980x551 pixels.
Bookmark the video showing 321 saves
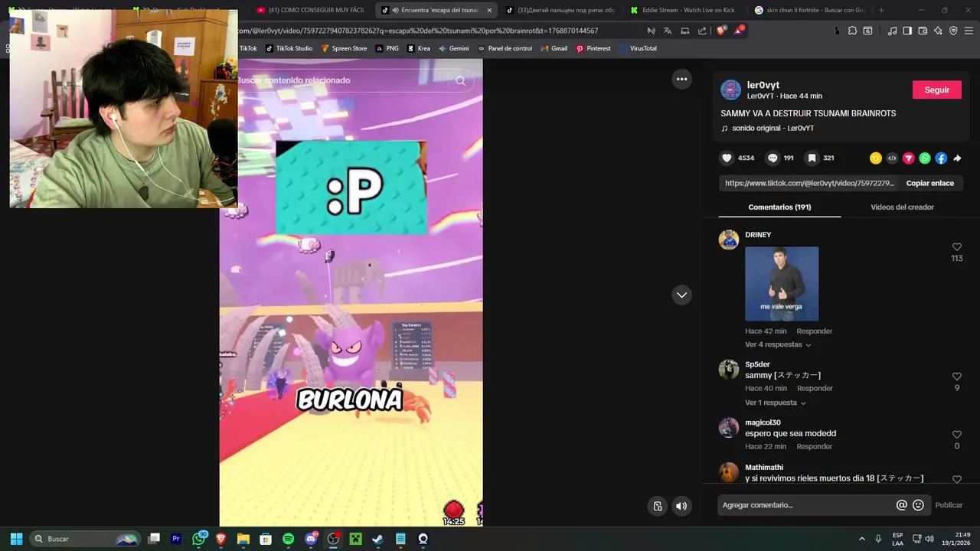point(812,158)
